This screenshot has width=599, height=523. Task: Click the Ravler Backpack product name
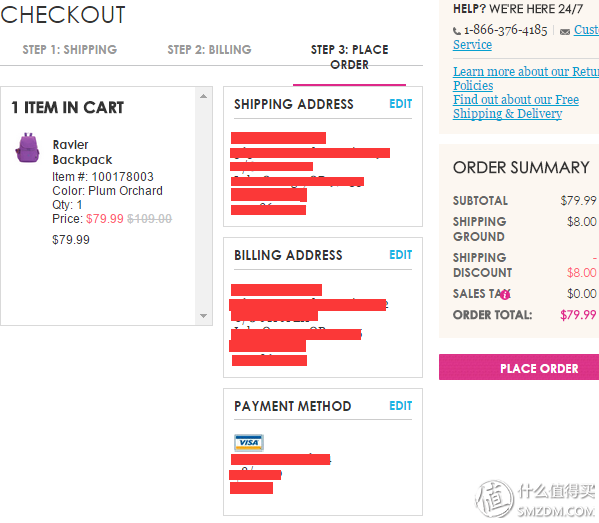click(x=82, y=152)
